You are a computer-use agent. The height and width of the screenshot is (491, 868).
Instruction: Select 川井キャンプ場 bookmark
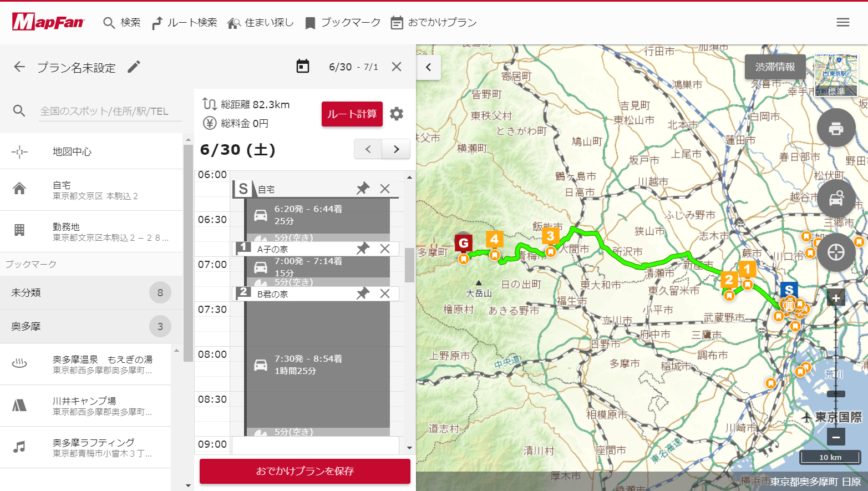85,406
